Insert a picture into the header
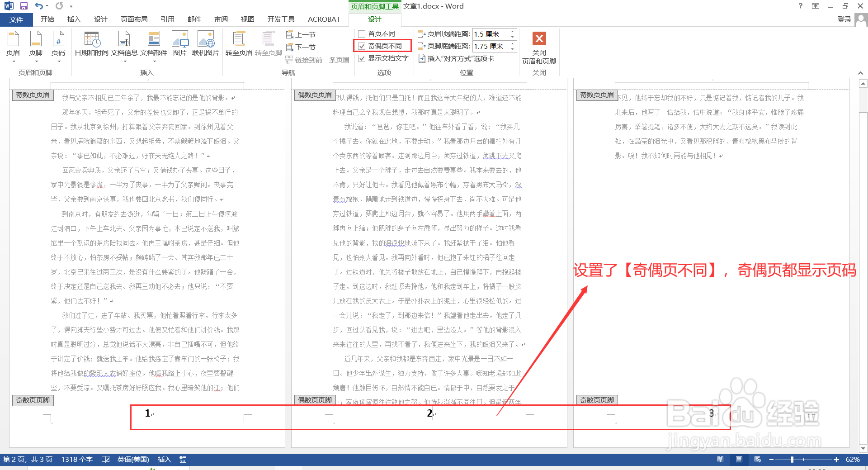The image size is (868, 470). click(x=180, y=43)
